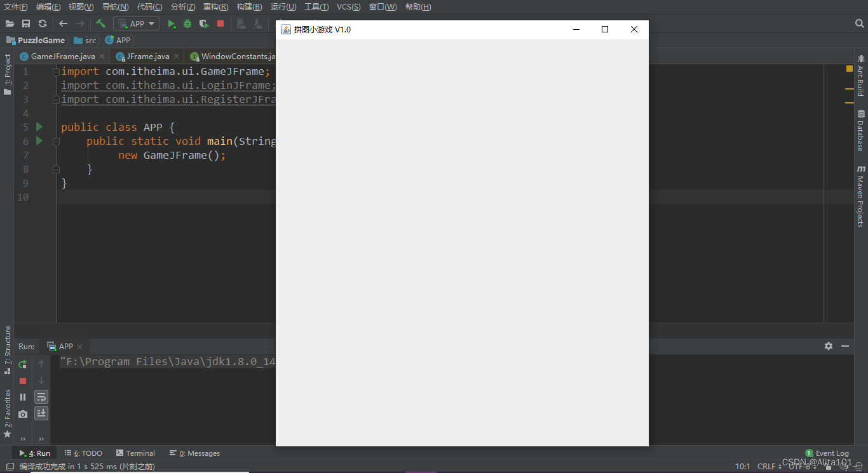
Task: Toggle the 2: Favorites tool window
Action: click(7, 413)
